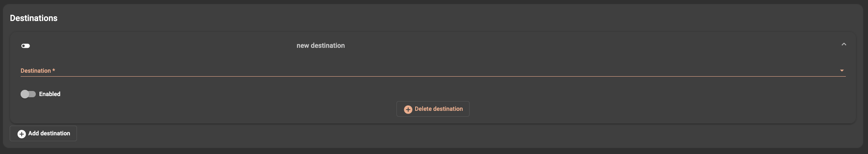Click the Add destination button

43,133
